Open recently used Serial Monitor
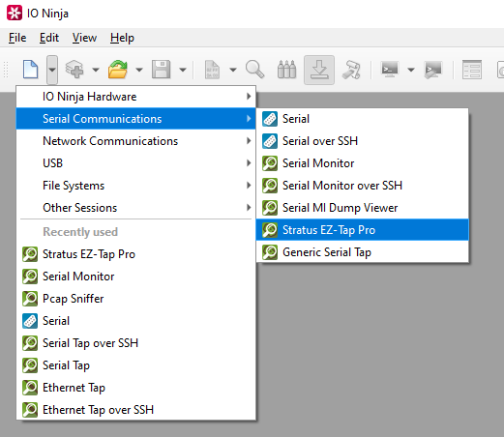This screenshot has height=437, width=504. click(x=135, y=277)
